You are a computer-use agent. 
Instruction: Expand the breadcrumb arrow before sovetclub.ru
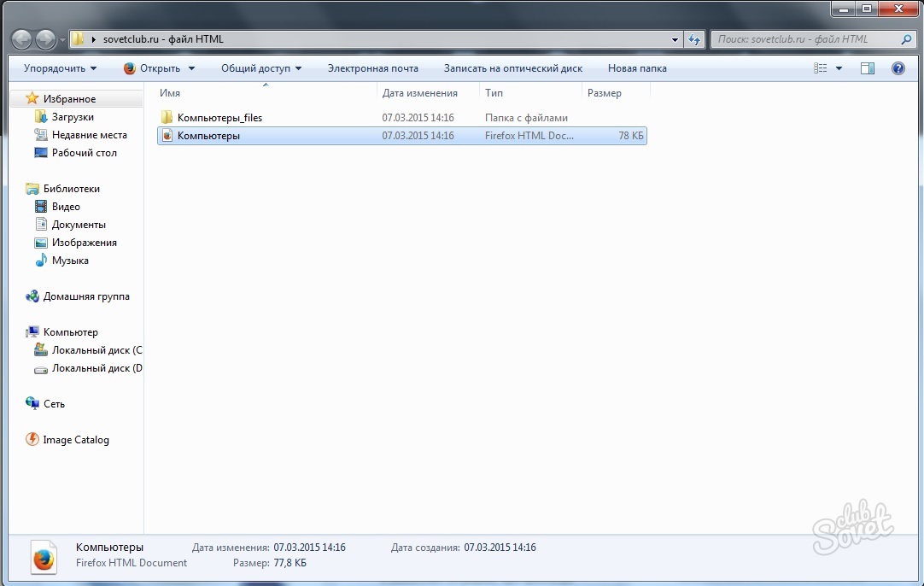[93, 39]
